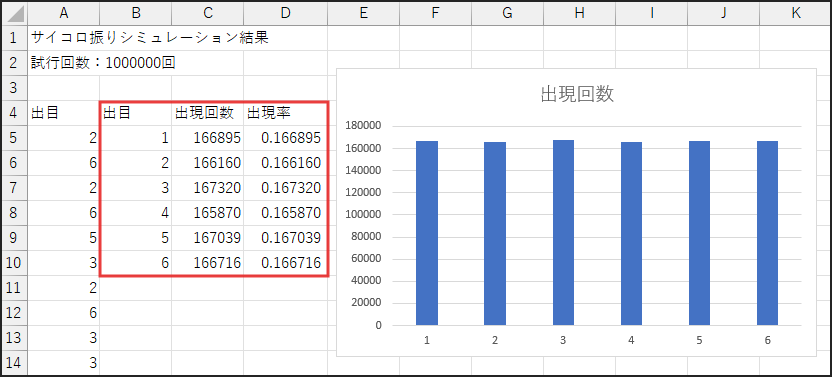
Task: Select row 11 header
Action: pyautogui.click(x=14, y=287)
